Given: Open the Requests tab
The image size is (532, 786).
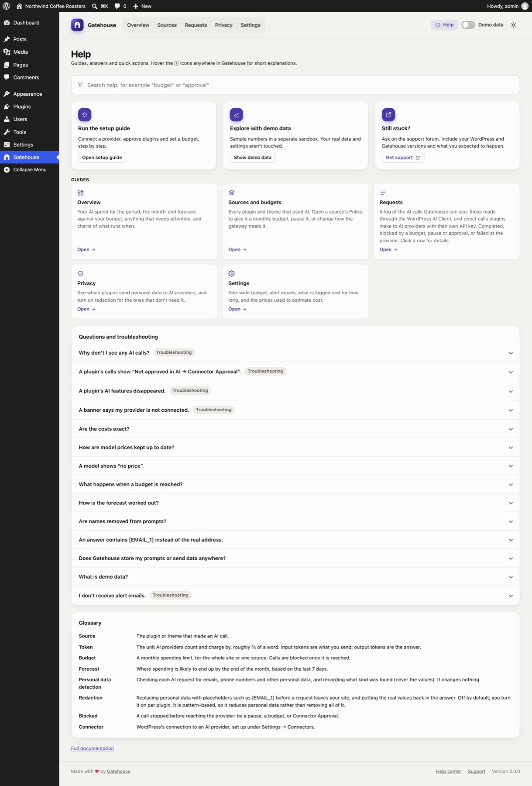Looking at the screenshot, I should tap(196, 25).
